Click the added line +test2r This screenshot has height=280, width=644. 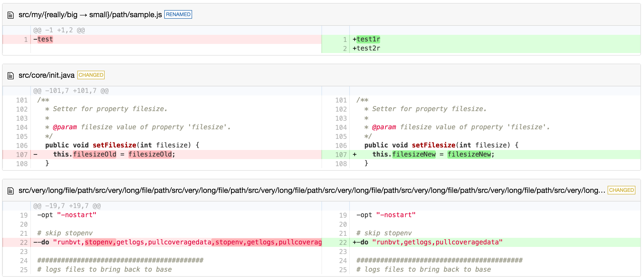pyautogui.click(x=366, y=48)
